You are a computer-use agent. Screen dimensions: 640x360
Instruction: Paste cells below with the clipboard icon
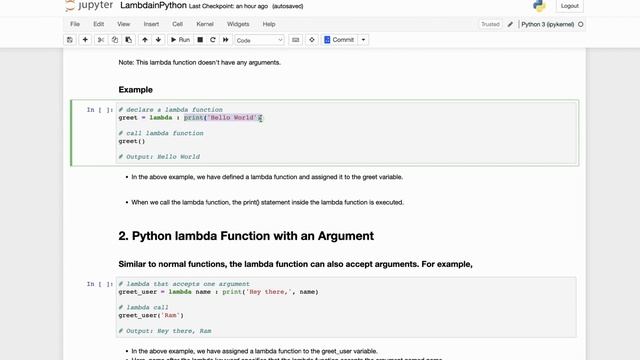point(129,40)
